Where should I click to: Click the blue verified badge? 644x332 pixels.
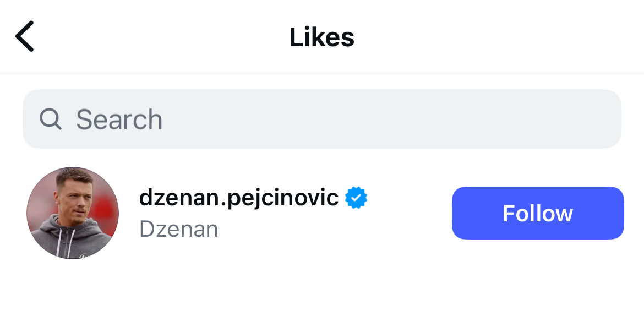pyautogui.click(x=356, y=198)
